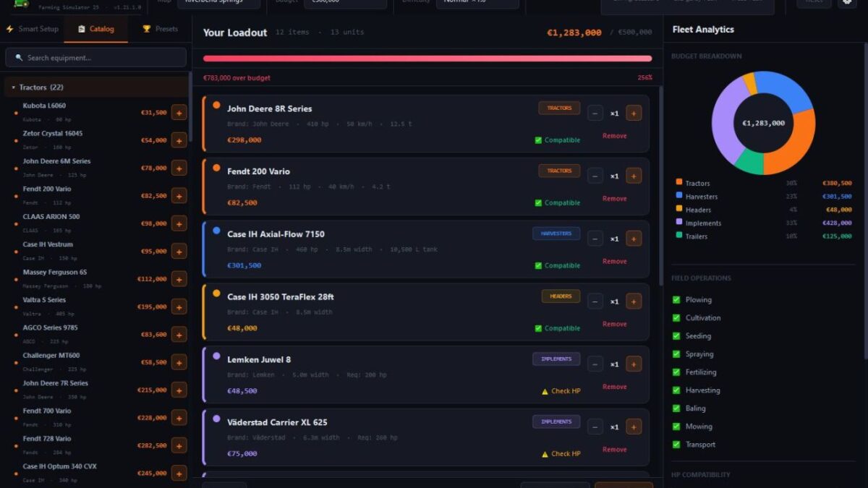The image size is (868, 488).
Task: Remove John Deere 8R Series from loadout
Action: (615, 136)
